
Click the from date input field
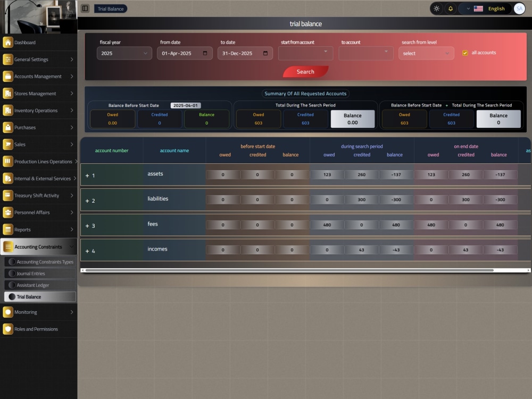coord(185,53)
